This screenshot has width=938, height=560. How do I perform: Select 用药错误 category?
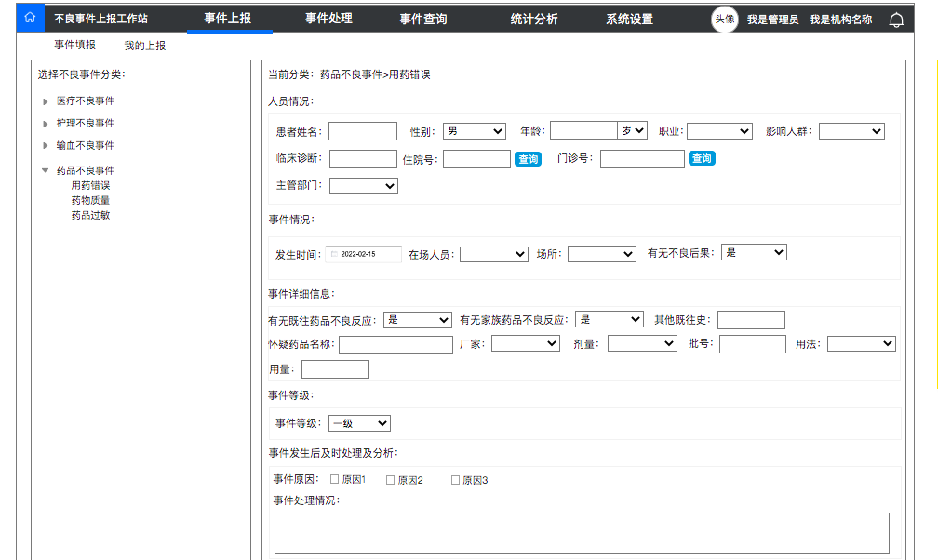90,185
